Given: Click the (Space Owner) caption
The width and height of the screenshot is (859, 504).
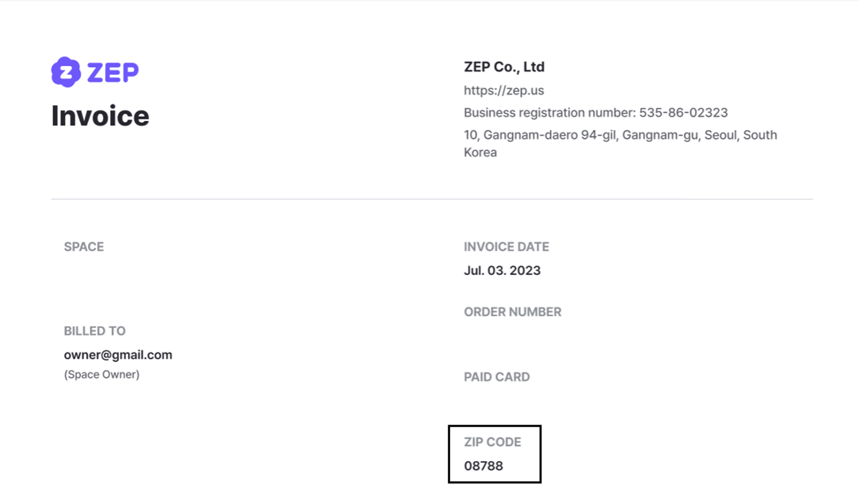Looking at the screenshot, I should click(x=102, y=374).
